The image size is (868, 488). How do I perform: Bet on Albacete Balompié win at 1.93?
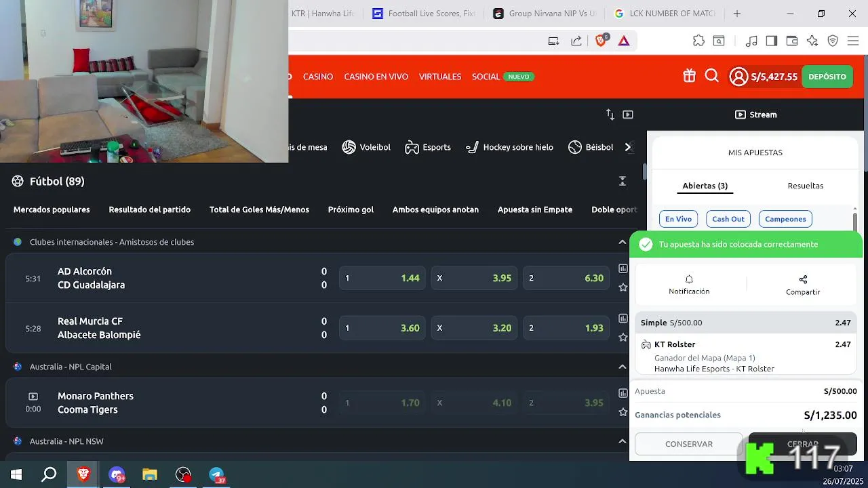[566, 328]
